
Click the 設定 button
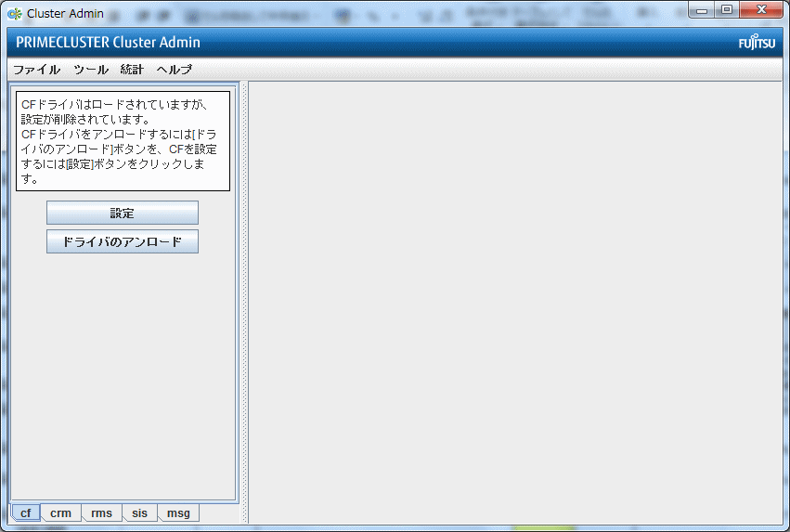(x=123, y=214)
